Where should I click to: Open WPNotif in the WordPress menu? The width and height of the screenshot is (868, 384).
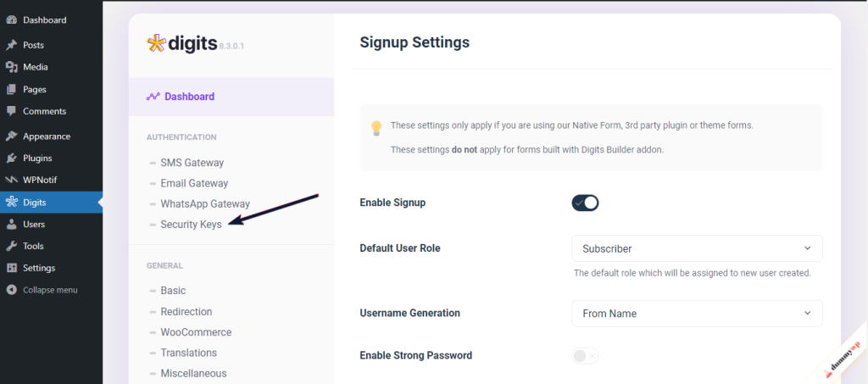tap(40, 180)
